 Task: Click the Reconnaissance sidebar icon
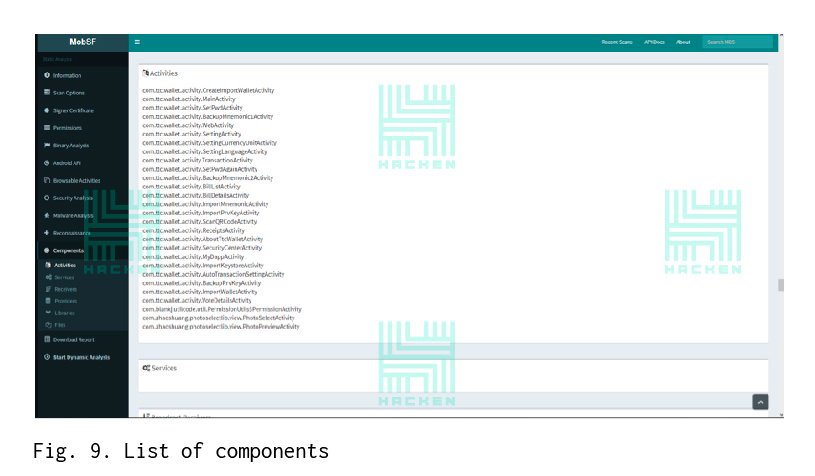[x=47, y=233]
